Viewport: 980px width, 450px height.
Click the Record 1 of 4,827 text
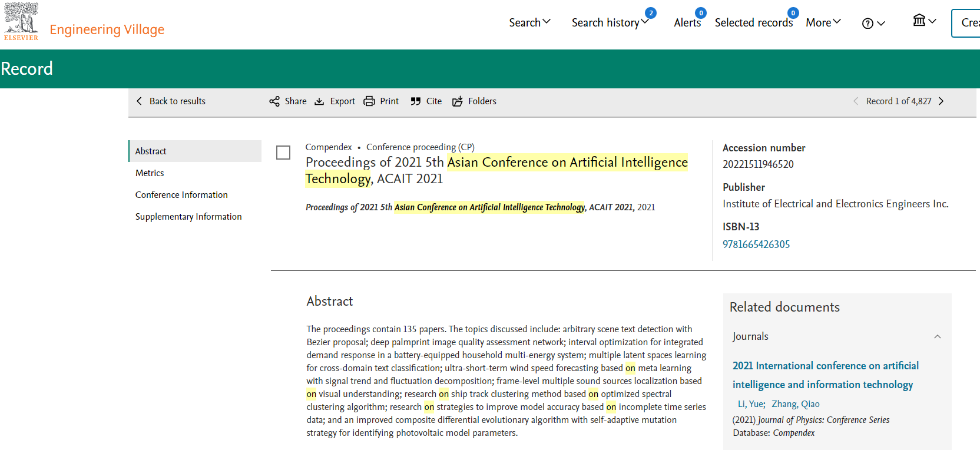pyautogui.click(x=899, y=101)
